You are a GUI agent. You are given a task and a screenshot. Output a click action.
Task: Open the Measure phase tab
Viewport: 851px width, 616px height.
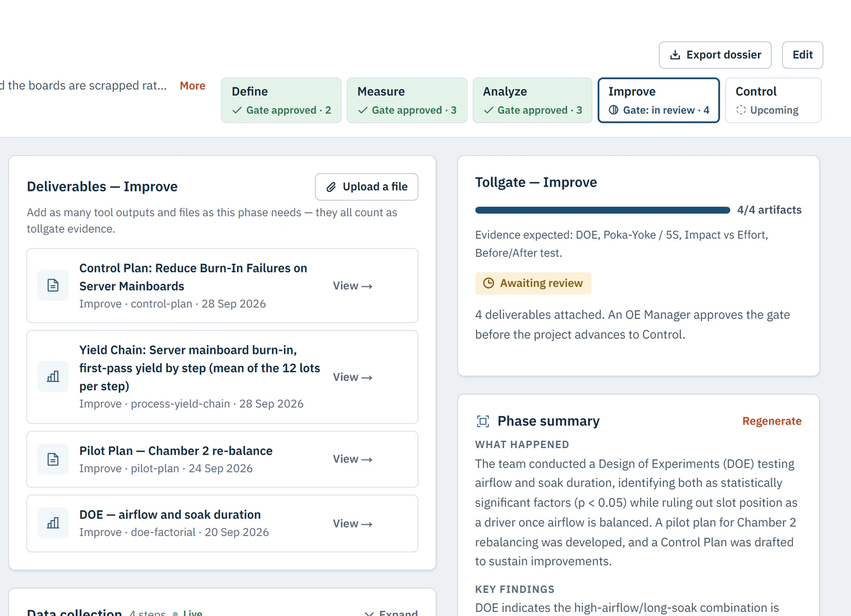(407, 101)
